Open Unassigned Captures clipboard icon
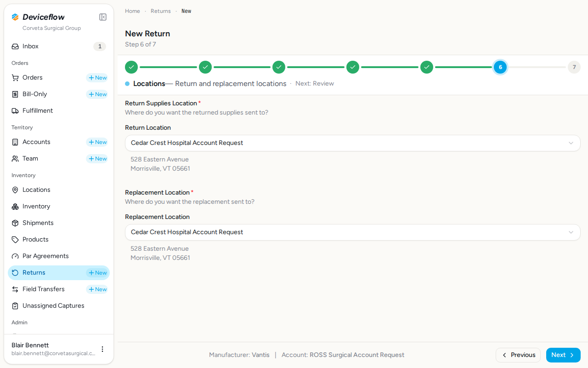The image size is (588, 368). (x=15, y=306)
